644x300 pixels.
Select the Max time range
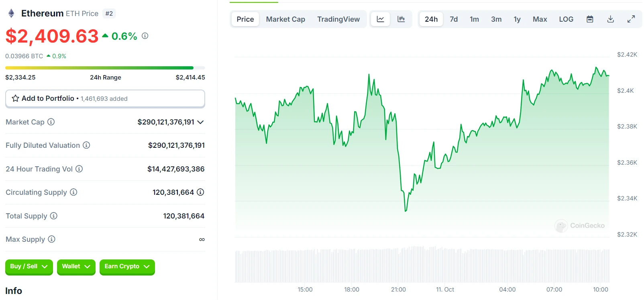(x=540, y=19)
